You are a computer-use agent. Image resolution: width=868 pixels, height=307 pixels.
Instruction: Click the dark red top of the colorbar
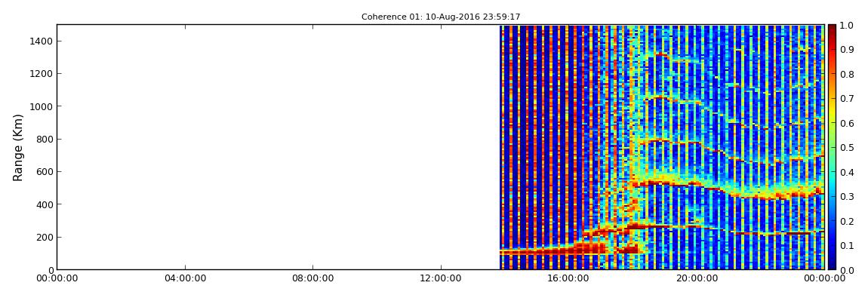click(832, 30)
